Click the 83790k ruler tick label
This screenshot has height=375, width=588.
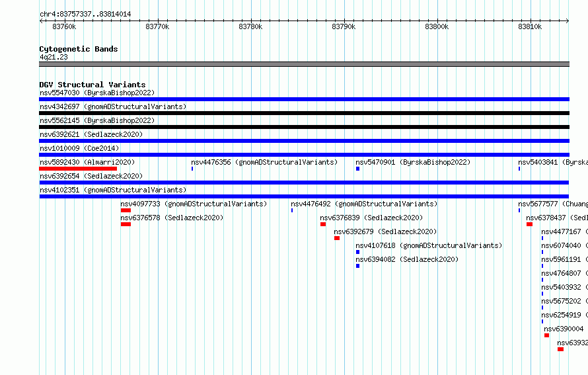344,26
